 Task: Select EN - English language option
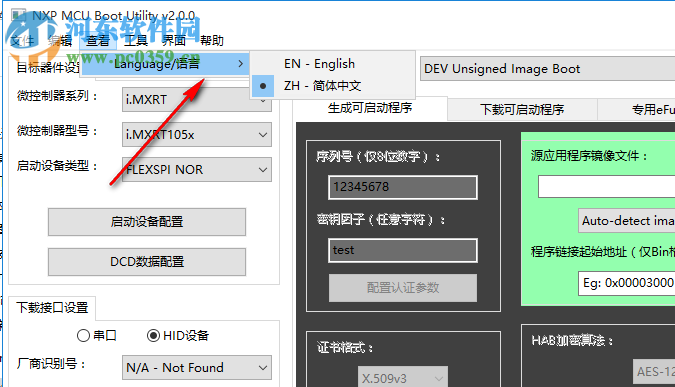(332, 64)
